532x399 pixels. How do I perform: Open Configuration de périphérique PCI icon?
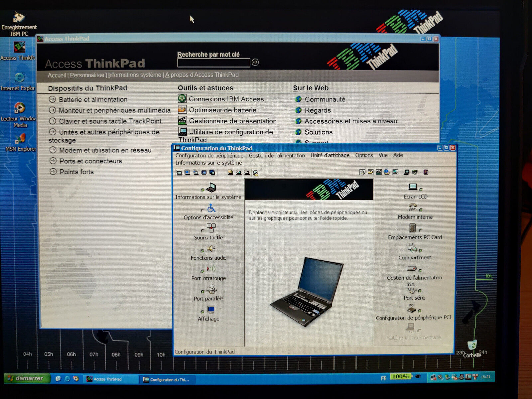coord(411,309)
